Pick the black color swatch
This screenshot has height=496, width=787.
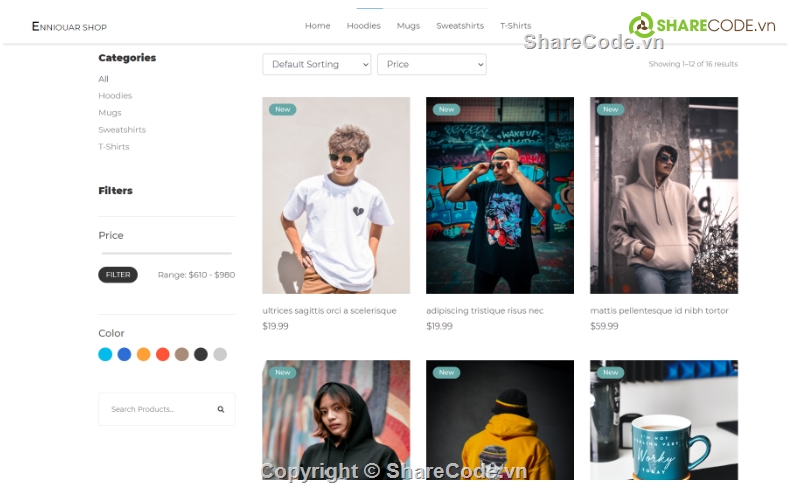(x=201, y=354)
